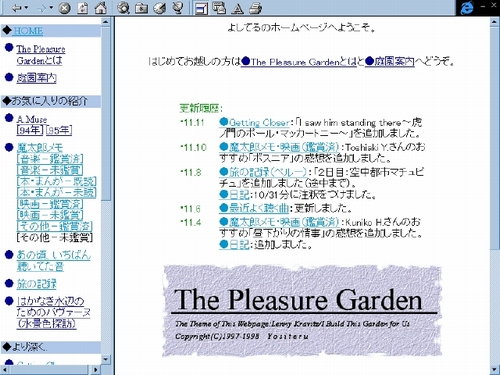The height and width of the screenshot is (375, 500).
Task: Click the 11.11 date text
Action: click(x=192, y=122)
